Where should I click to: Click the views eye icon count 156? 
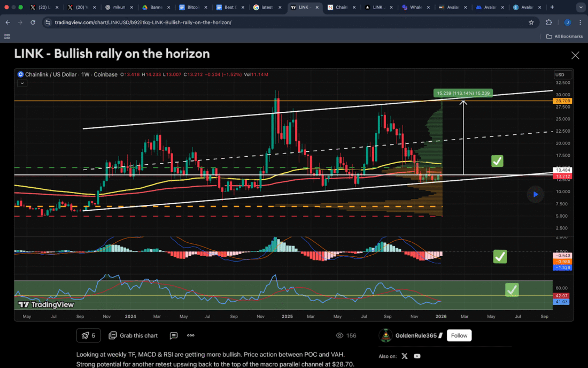(x=346, y=335)
